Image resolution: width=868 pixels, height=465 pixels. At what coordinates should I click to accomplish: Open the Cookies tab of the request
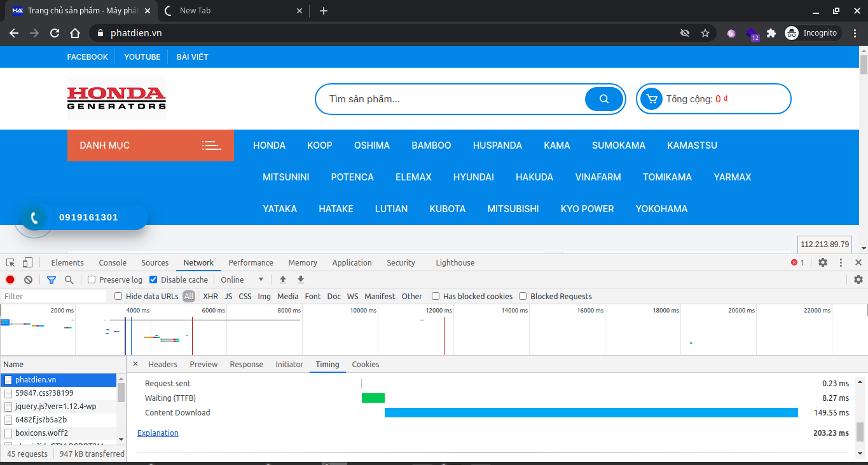pyautogui.click(x=366, y=364)
